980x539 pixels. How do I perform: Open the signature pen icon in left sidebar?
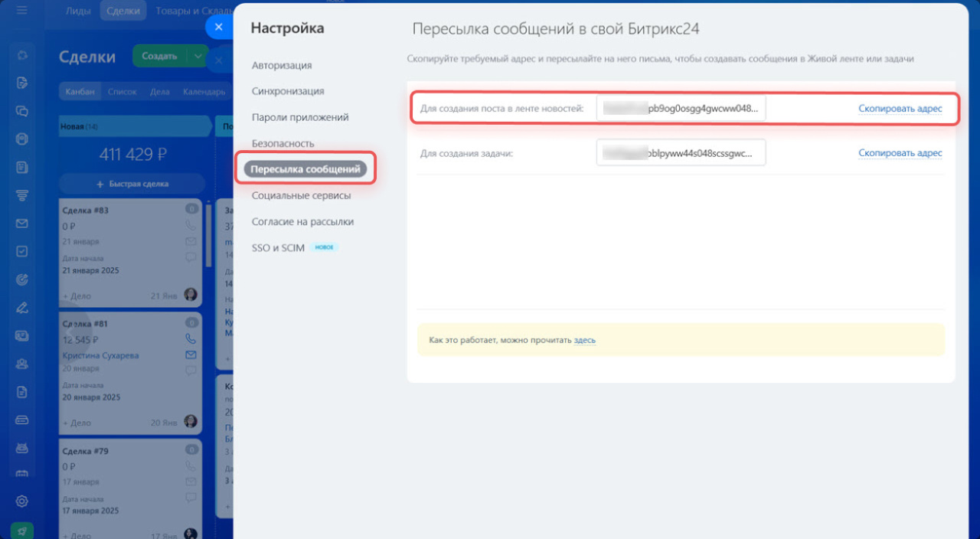[22, 307]
